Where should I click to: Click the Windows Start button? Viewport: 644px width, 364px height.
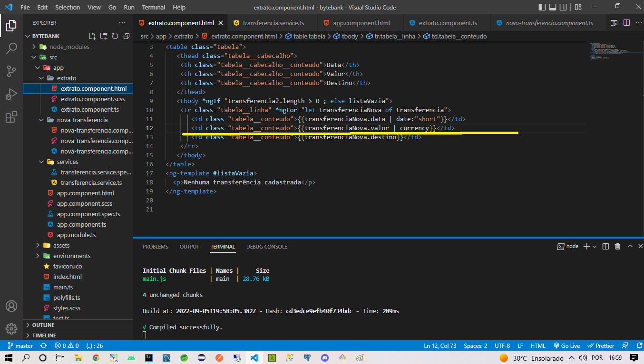(9, 358)
